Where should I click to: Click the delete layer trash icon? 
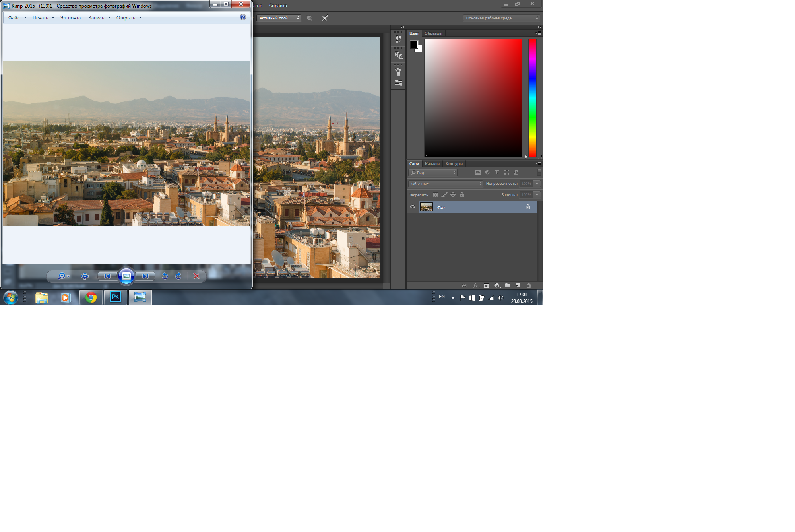click(529, 286)
